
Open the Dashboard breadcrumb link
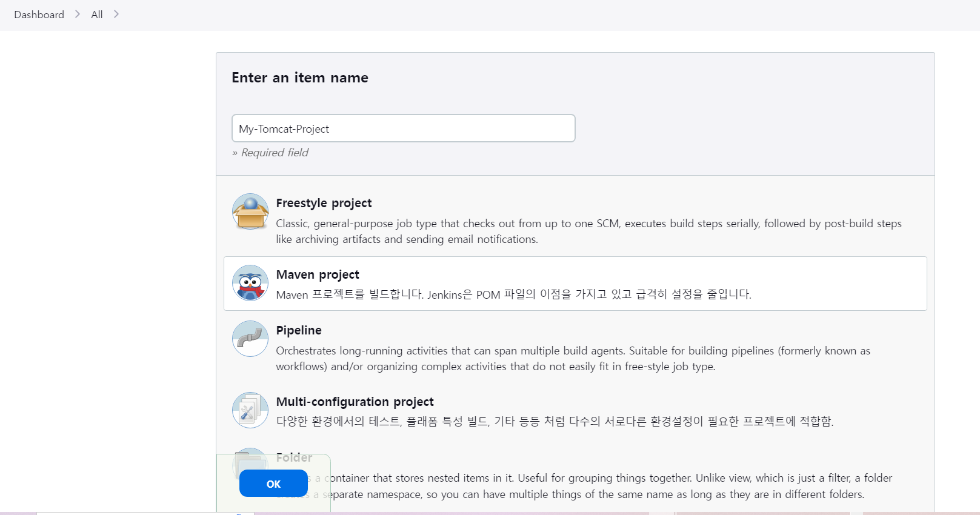[39, 15]
